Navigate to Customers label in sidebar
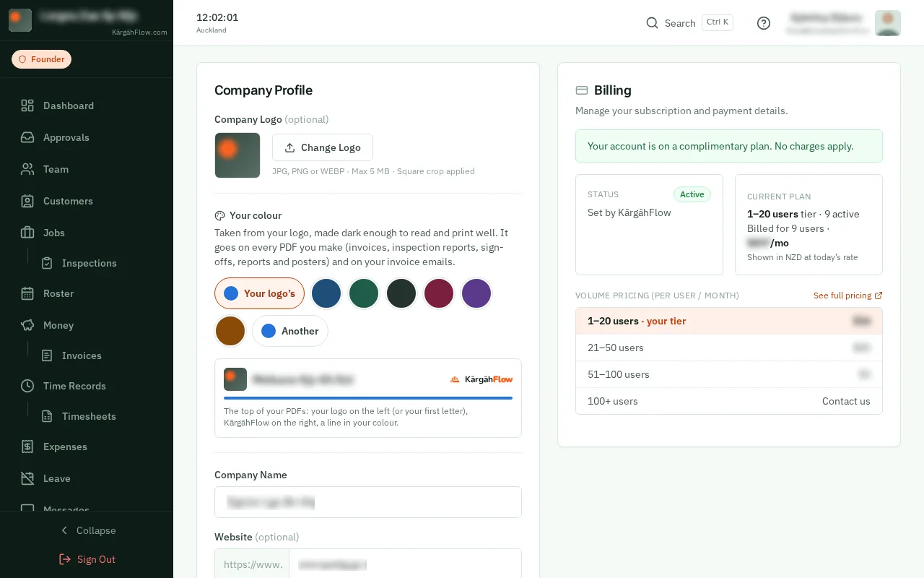 [68, 201]
